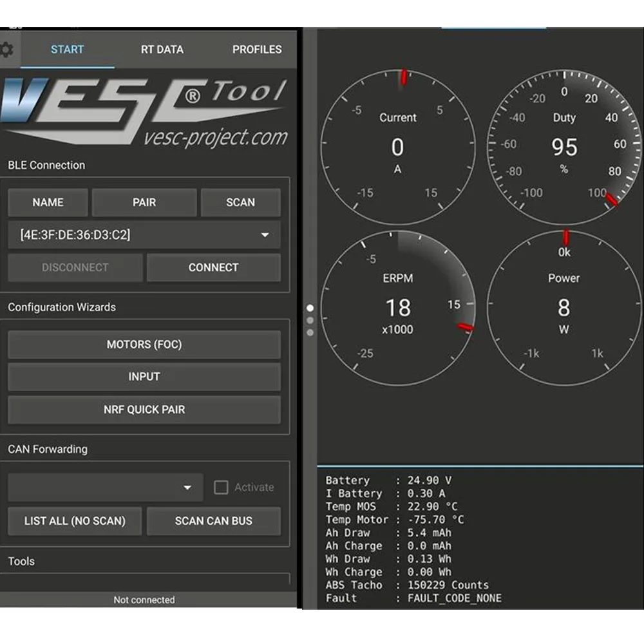Click the 'CAN Forwarding' section label
This screenshot has height=644, width=644.
click(x=48, y=450)
